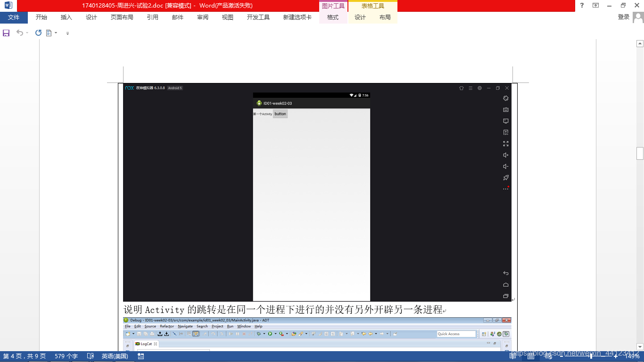Image resolution: width=644 pixels, height=362 pixels.
Task: Click the macro recording icon in status bar
Action: 140,356
